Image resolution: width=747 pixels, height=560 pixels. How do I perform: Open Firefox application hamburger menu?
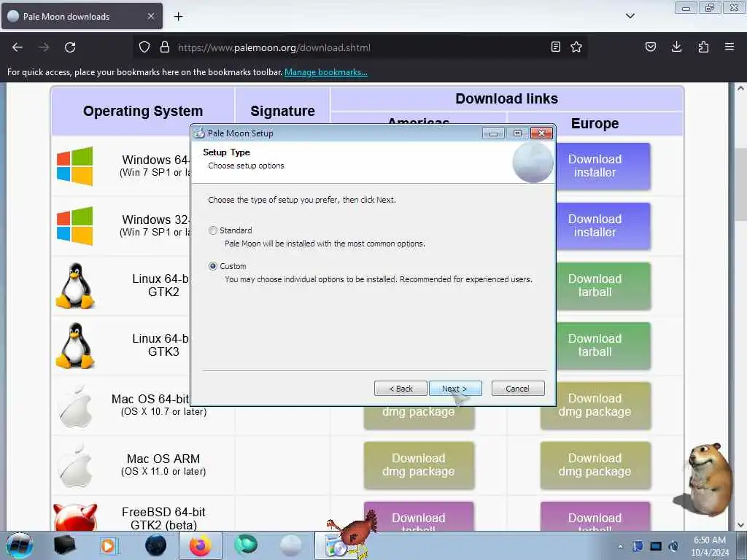729,47
